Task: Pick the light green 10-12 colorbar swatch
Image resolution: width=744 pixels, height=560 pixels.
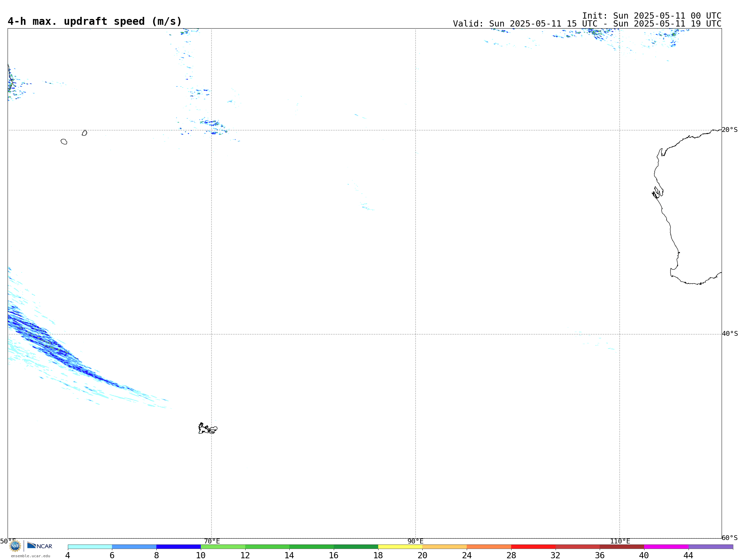Action: [223, 547]
